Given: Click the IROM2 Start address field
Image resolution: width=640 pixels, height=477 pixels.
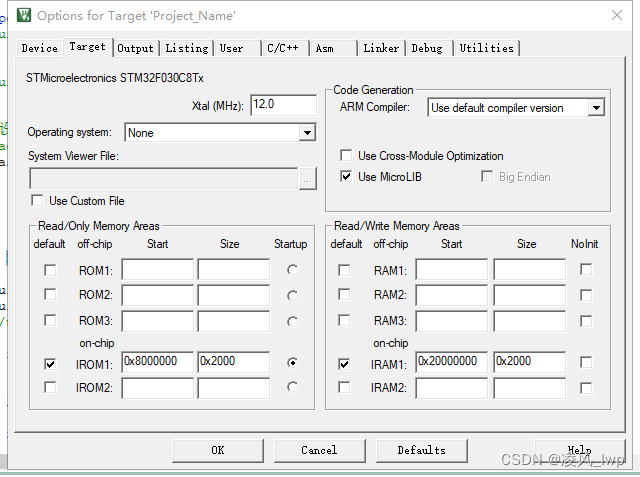Looking at the screenshot, I should click(157, 388).
